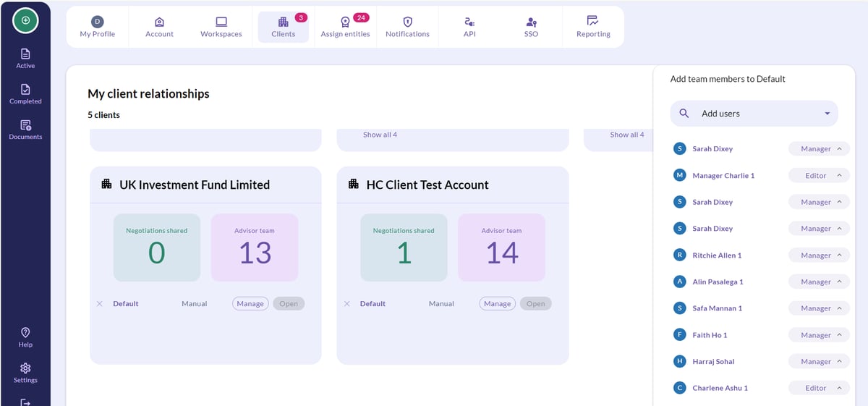
Task: Click the Add users search field
Action: tap(754, 114)
